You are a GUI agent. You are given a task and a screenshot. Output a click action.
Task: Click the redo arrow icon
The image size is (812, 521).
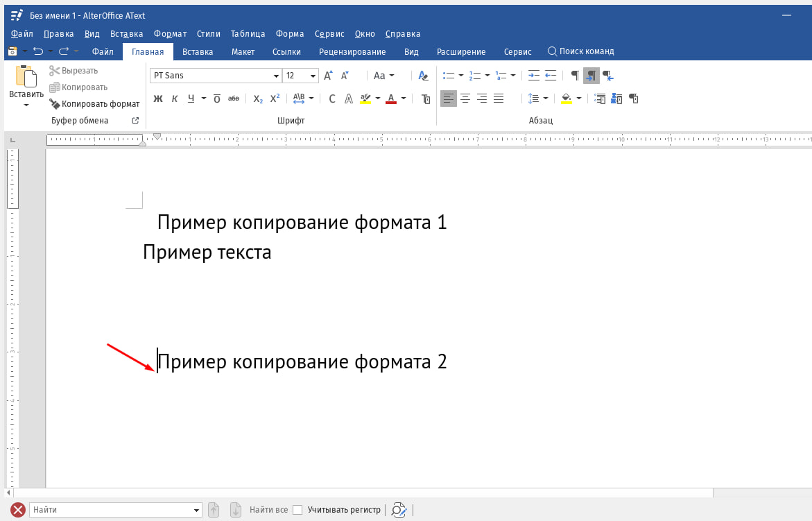point(64,51)
